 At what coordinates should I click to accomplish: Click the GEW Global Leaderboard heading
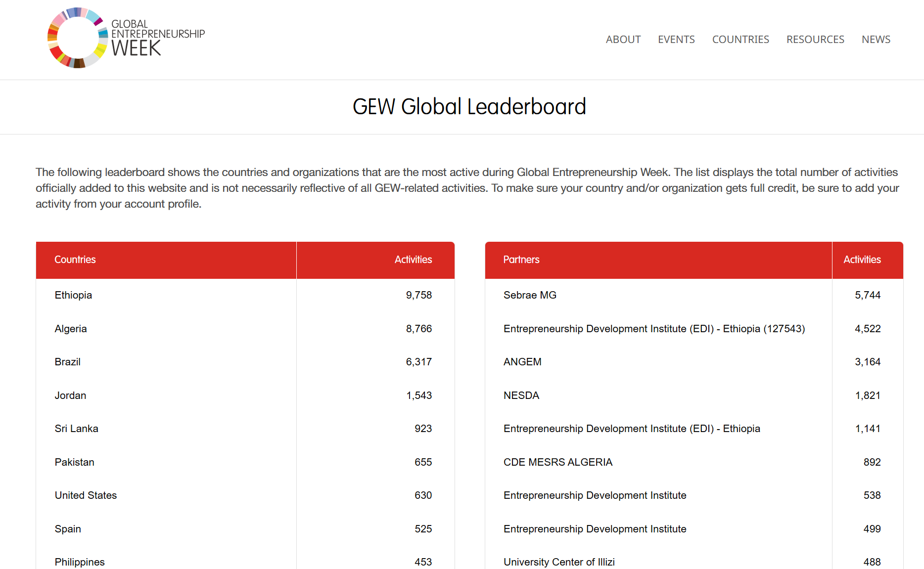469,107
